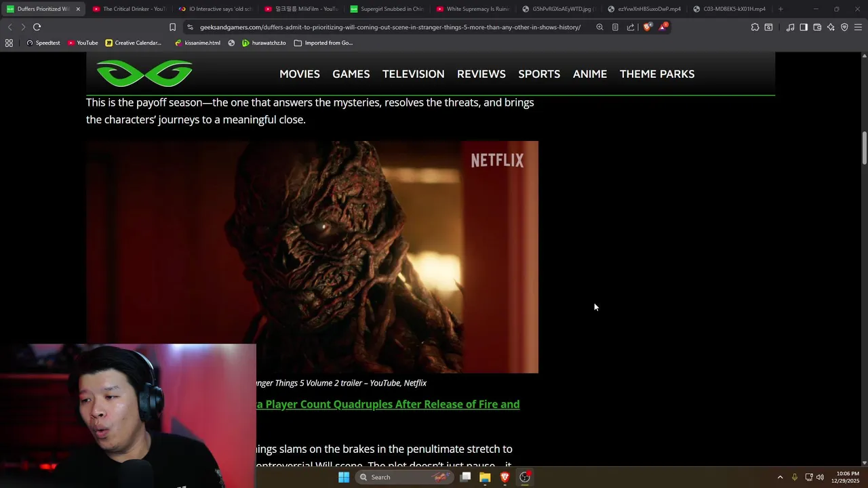
Task: Open the Brave Shields lion icon
Action: pos(647,27)
